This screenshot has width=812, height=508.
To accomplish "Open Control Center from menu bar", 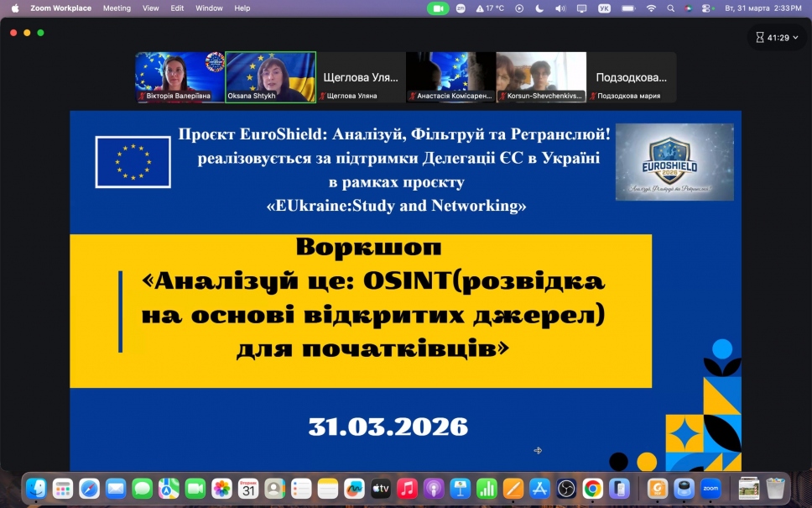I will coord(706,8).
